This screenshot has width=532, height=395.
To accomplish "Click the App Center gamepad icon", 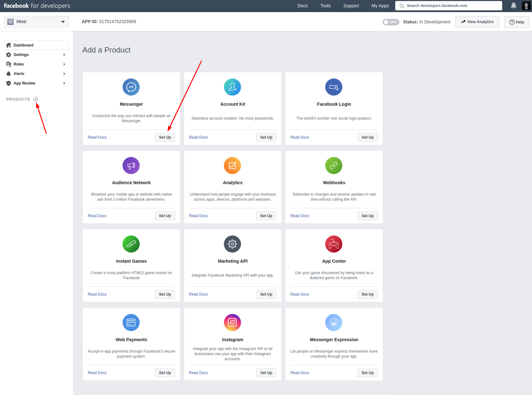I will tap(334, 244).
